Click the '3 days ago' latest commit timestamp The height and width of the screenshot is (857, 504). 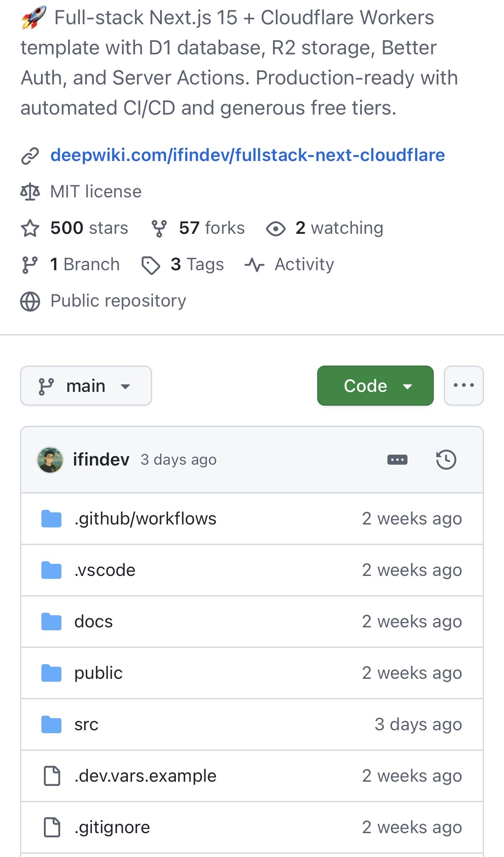coord(178,460)
